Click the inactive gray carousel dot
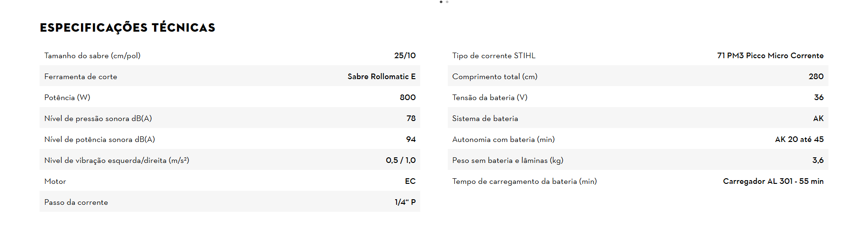This screenshot has height=229, width=868. [x=447, y=2]
